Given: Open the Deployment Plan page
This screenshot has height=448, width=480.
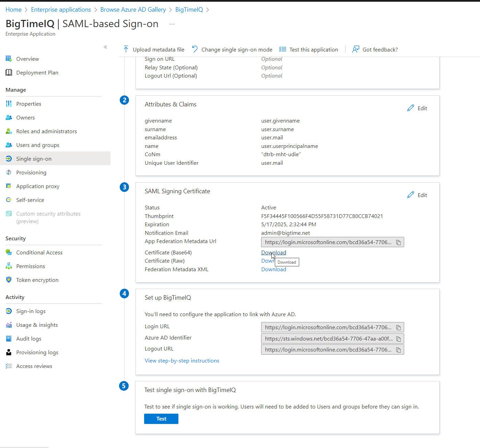Looking at the screenshot, I should [37, 72].
